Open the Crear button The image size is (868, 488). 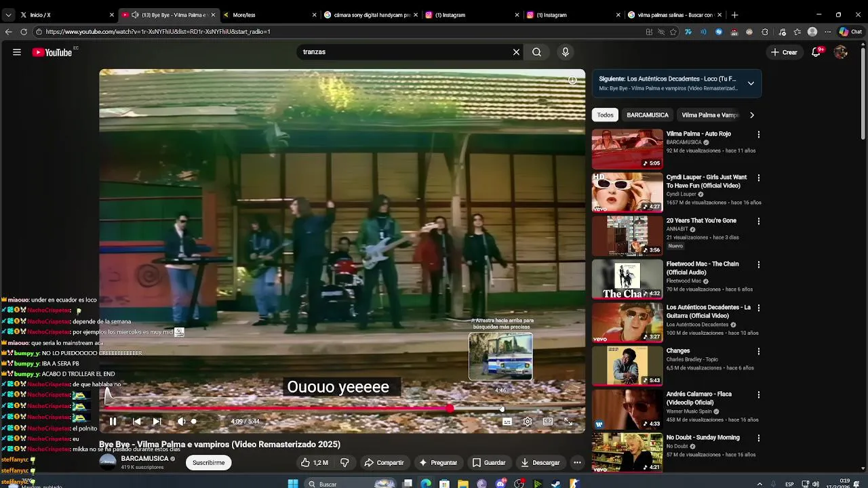point(785,52)
